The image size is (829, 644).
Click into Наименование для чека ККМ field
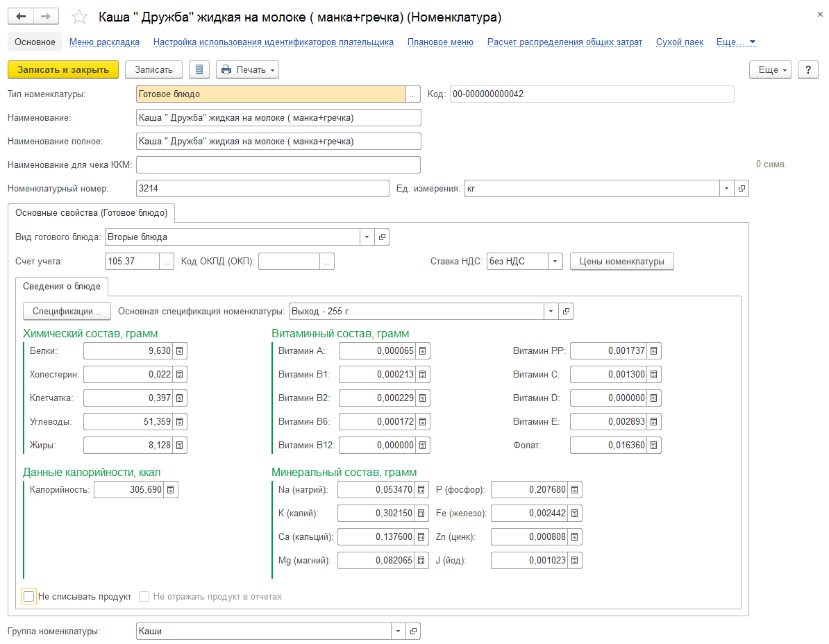point(278,165)
